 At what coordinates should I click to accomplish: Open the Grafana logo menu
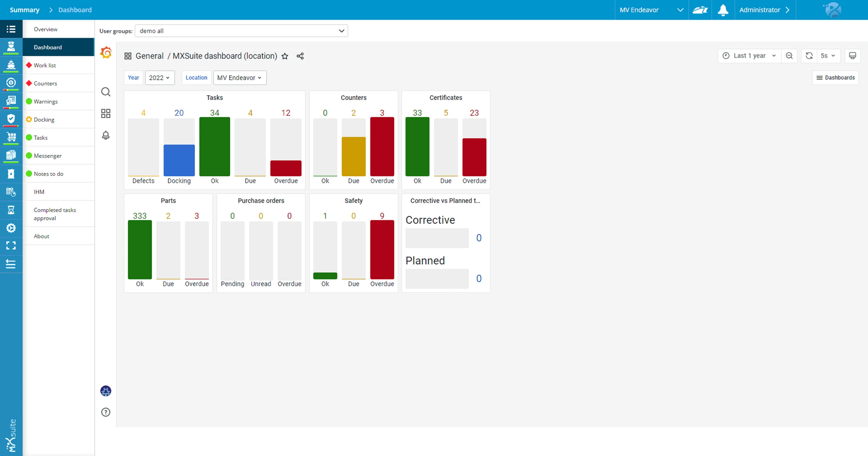click(106, 53)
